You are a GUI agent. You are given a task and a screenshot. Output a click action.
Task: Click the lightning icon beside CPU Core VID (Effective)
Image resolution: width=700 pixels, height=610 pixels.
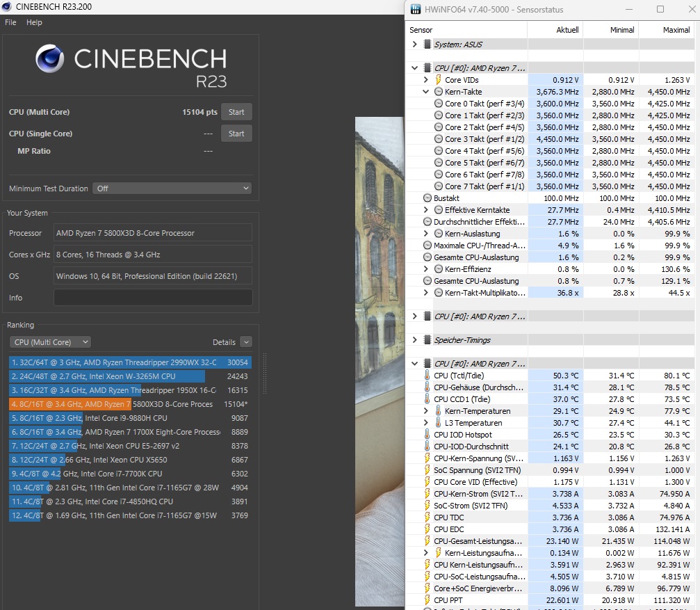[x=428, y=481]
